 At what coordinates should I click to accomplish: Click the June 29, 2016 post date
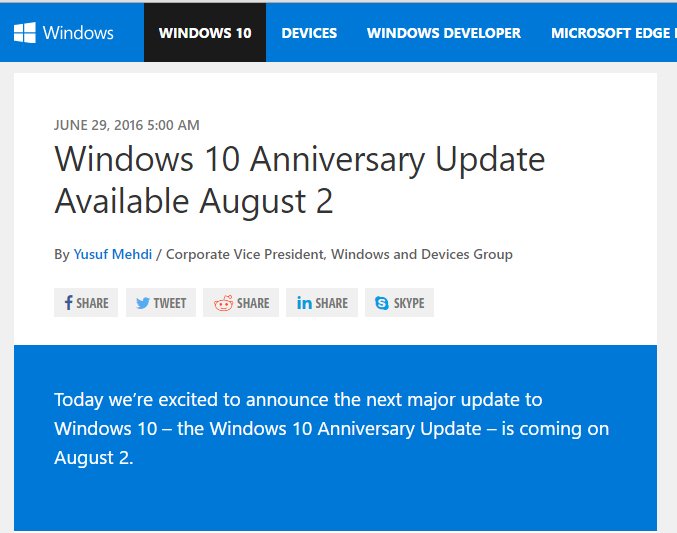point(127,125)
